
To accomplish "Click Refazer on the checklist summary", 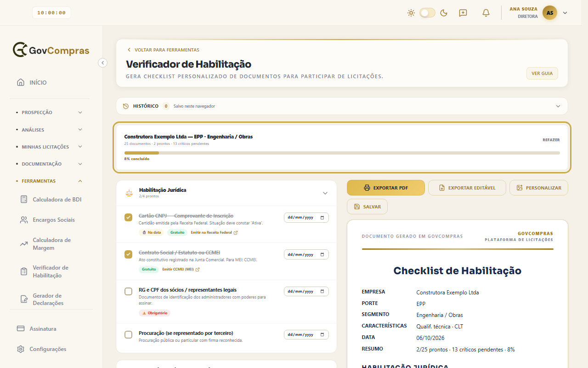I will 551,140.
